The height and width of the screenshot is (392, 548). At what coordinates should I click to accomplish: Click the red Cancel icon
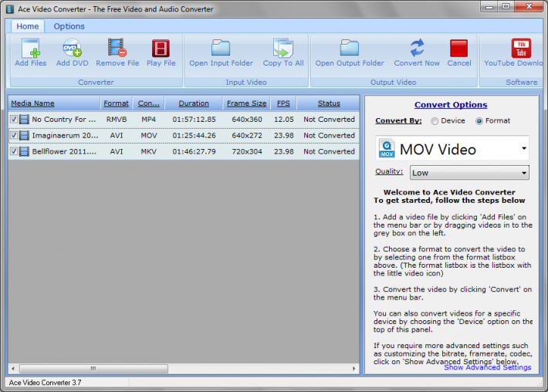(x=459, y=48)
